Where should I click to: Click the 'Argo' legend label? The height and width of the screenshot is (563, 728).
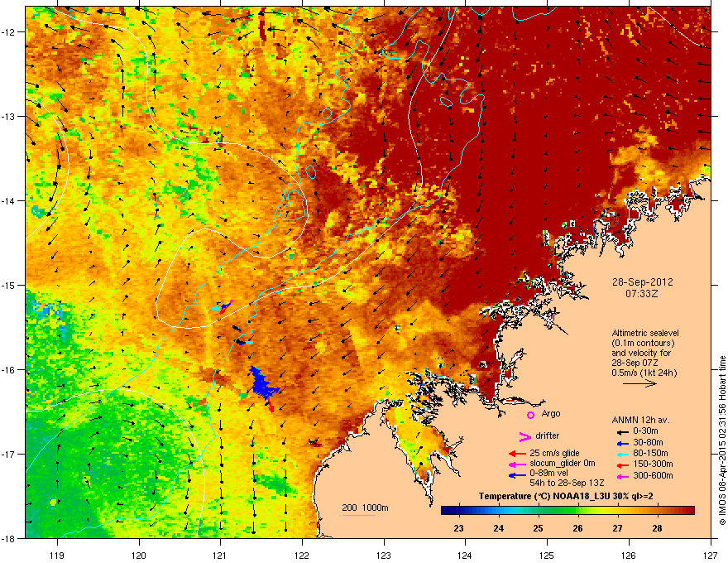551,413
